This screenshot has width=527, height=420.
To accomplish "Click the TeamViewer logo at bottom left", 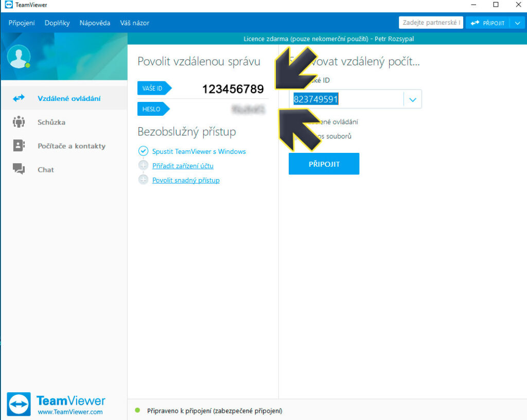I will click(x=19, y=404).
